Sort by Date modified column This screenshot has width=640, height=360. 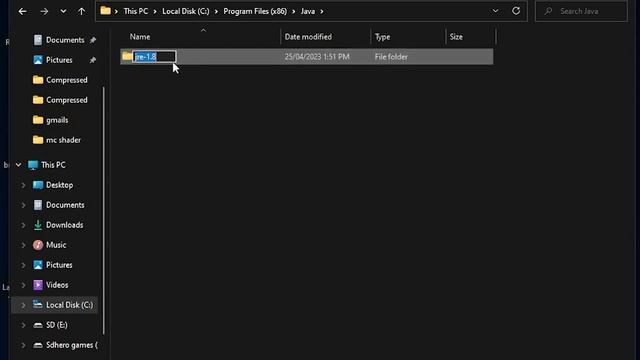point(308,37)
